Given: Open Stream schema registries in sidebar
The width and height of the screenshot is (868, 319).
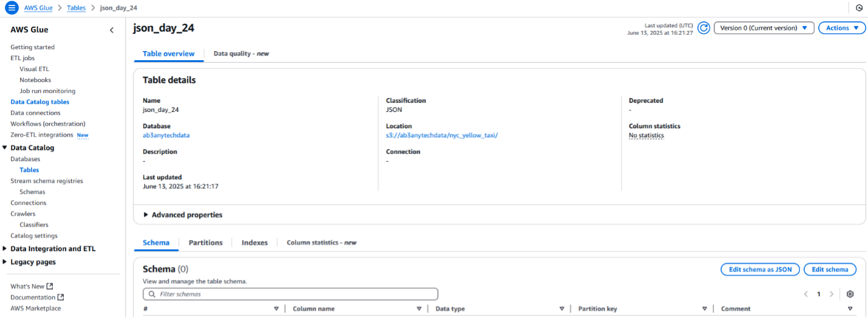Looking at the screenshot, I should pyautogui.click(x=47, y=180).
